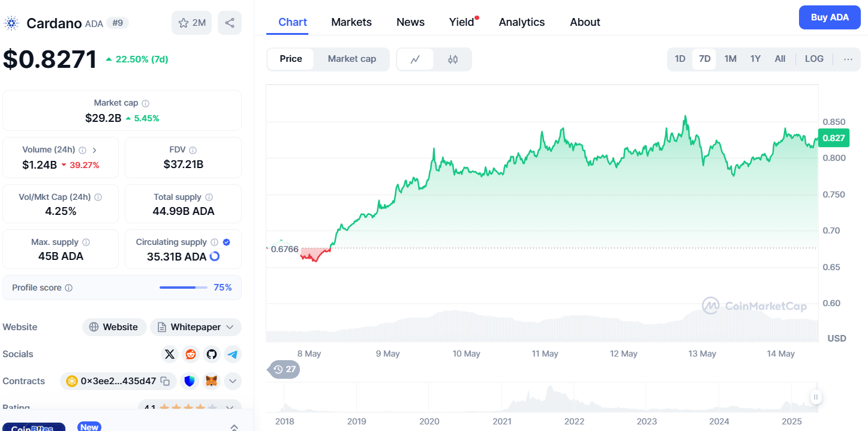The height and width of the screenshot is (431, 868).
Task: Click the Buy ADA button
Action: (830, 17)
